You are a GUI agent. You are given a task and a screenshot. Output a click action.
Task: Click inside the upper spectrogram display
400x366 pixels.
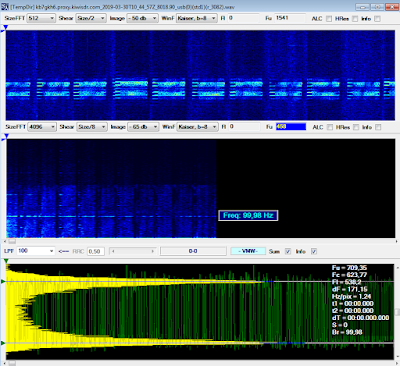(200, 75)
